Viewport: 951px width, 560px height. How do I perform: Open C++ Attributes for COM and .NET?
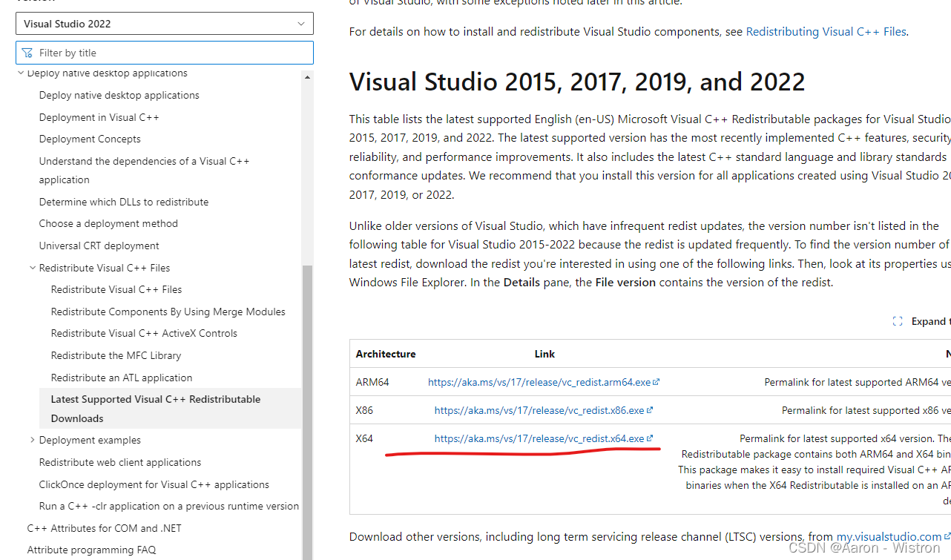click(105, 528)
